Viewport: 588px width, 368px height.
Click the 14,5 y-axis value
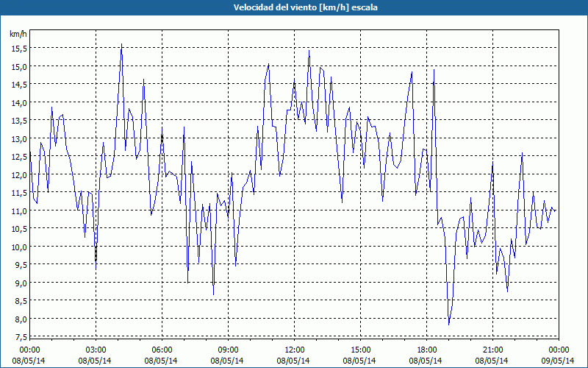(x=19, y=85)
